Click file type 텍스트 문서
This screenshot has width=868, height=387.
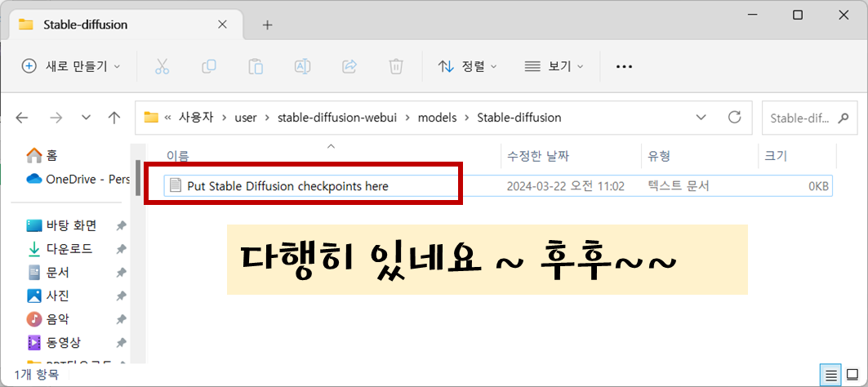[x=678, y=187]
